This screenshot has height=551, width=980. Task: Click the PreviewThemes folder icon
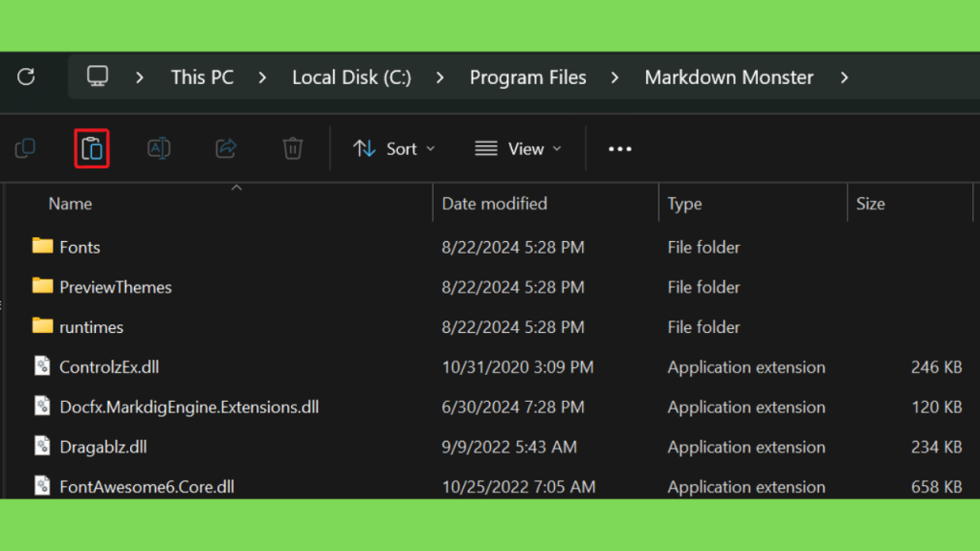(42, 285)
